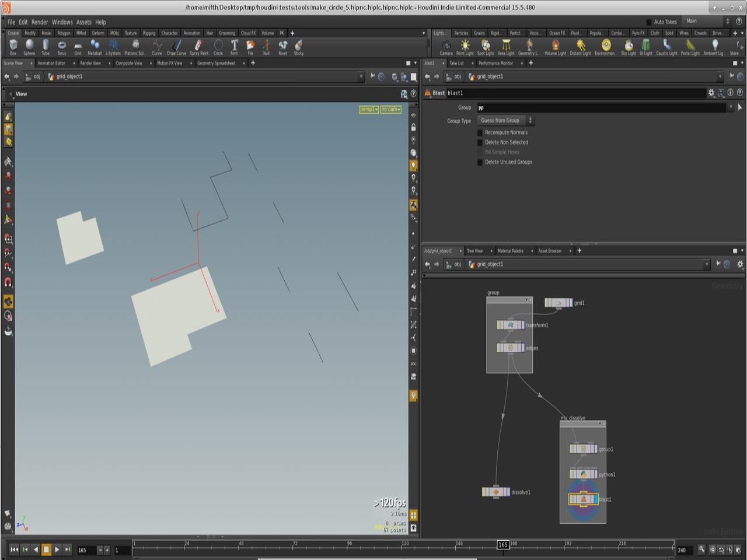
Task: Switch to the Geometry Spreadsheet tab
Action: [x=216, y=63]
